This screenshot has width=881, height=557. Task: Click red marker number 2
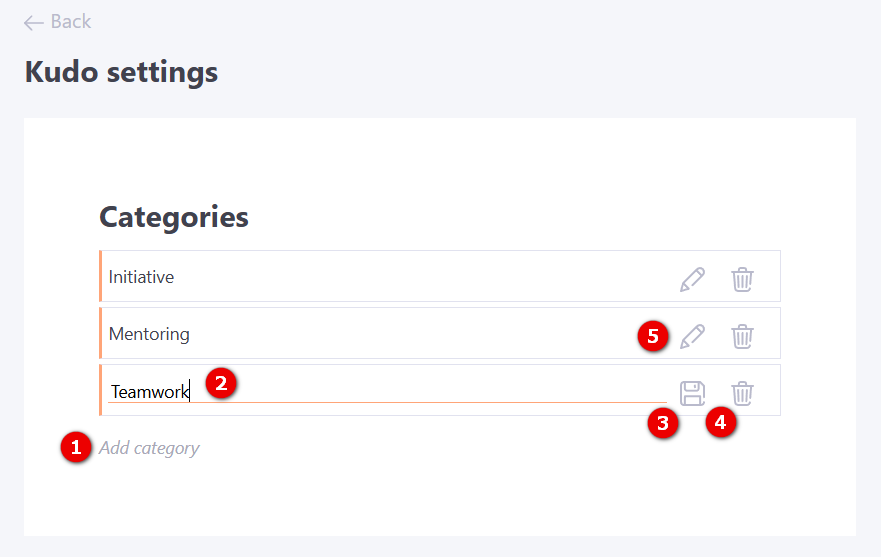[221, 382]
